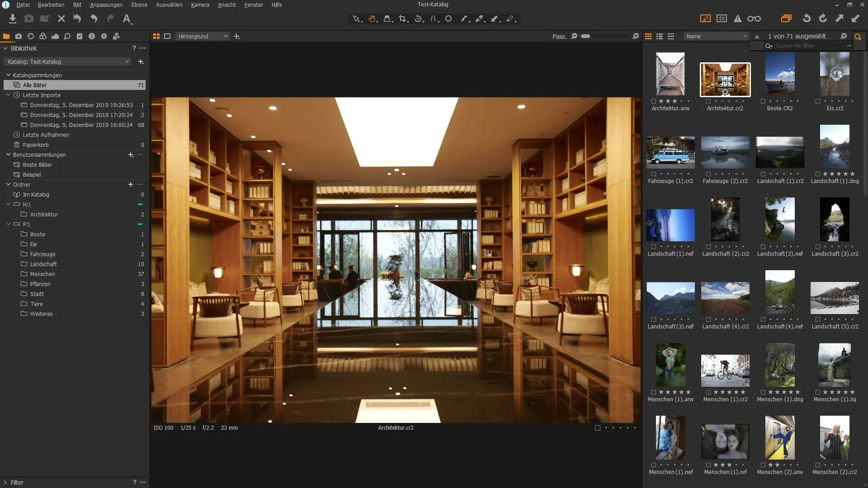Open the Kamera menu

pyautogui.click(x=200, y=5)
